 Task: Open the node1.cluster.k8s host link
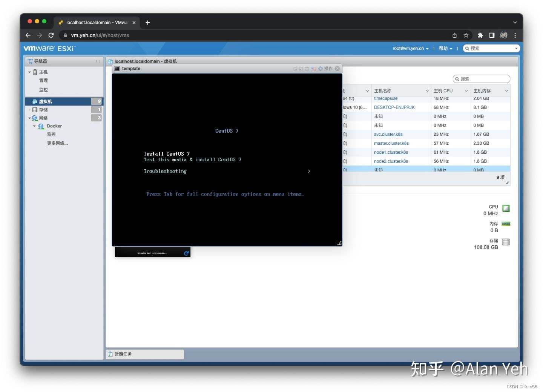coord(391,152)
